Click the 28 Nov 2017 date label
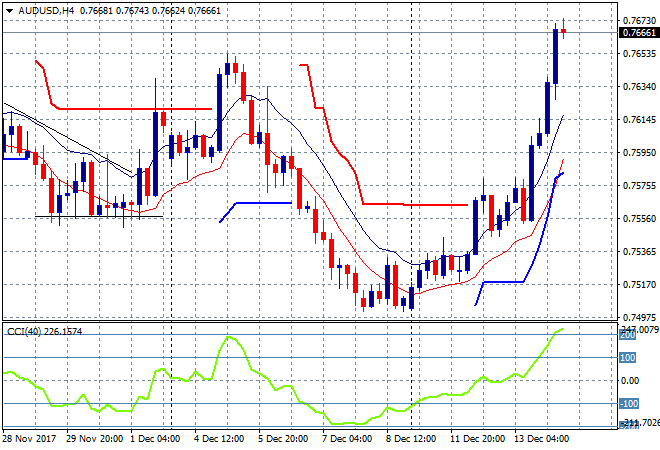Screen dimensions: 660x450 tap(29, 439)
